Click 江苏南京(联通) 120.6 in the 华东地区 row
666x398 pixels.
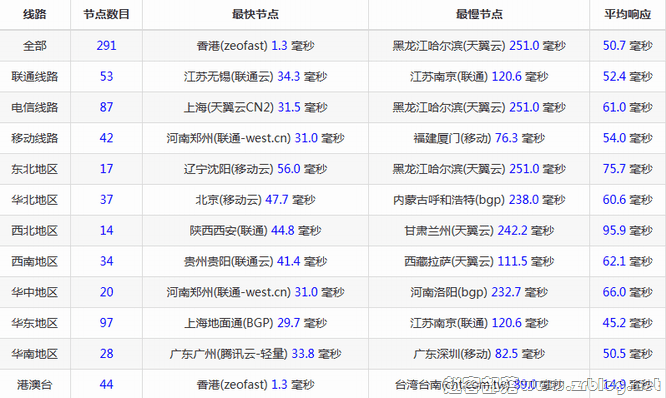466,323
